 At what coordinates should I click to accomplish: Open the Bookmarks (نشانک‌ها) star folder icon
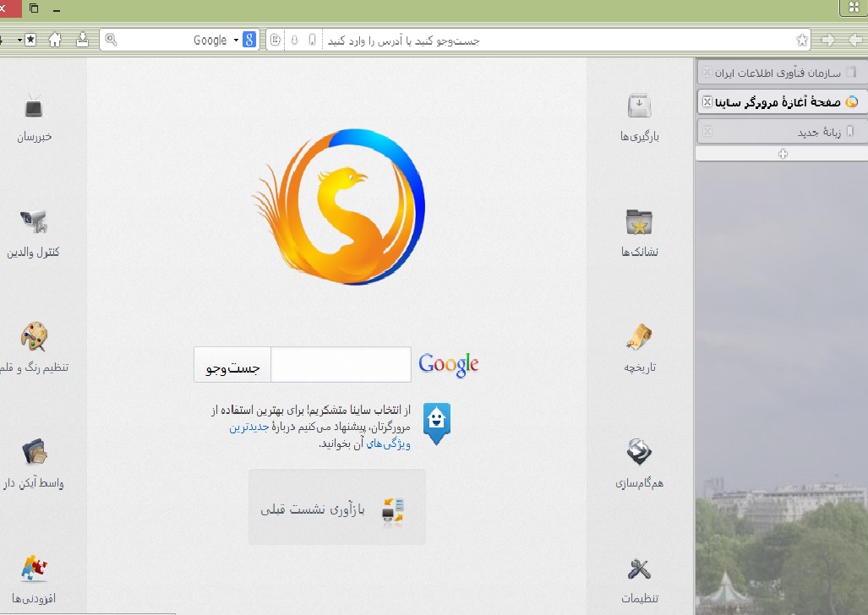tap(639, 222)
